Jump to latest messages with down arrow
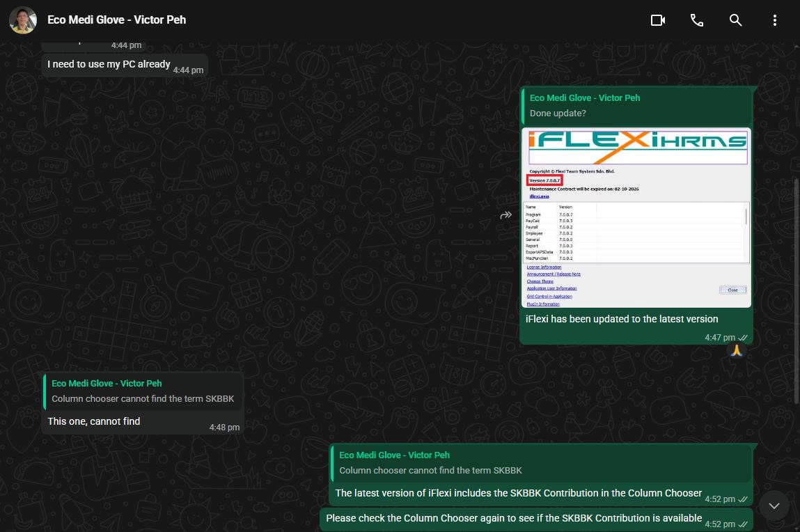The height and width of the screenshot is (532, 800). pos(774,506)
